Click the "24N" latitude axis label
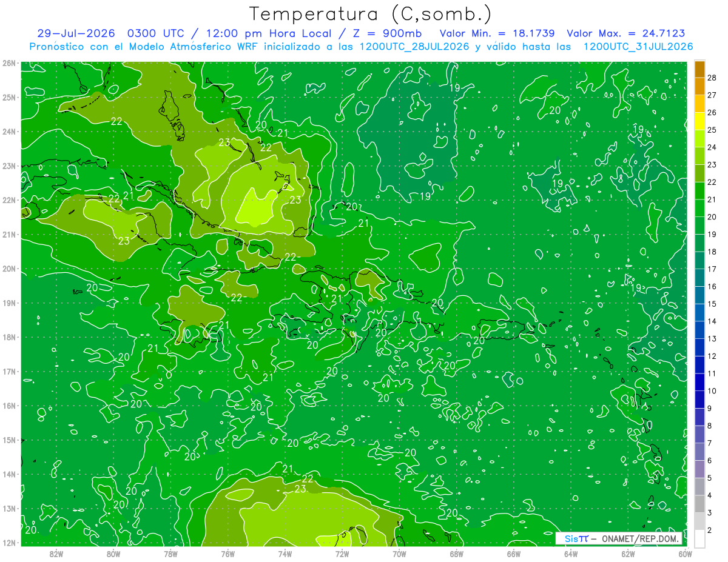The image size is (728, 562). pyautogui.click(x=8, y=132)
